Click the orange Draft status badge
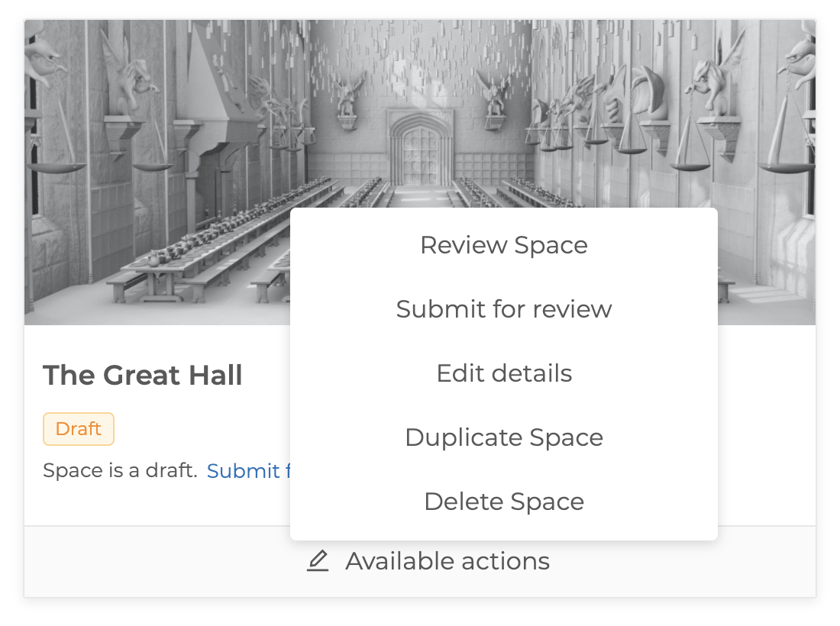 (x=79, y=429)
